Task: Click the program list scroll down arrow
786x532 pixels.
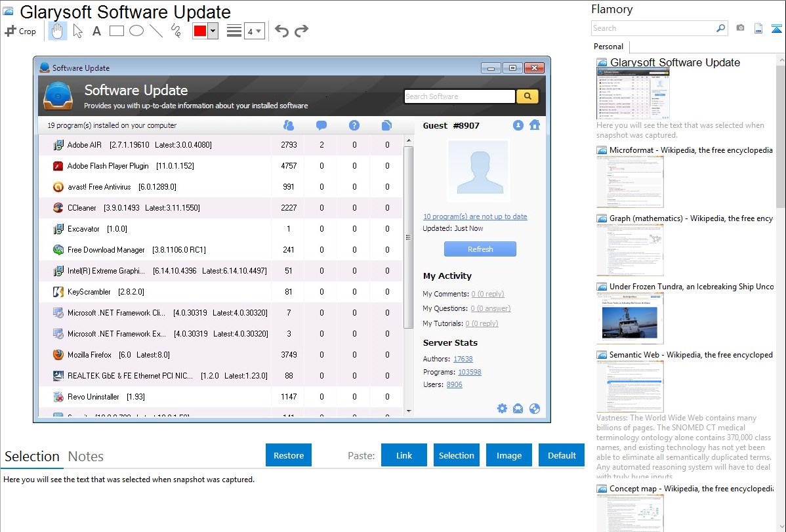Action: coord(409,411)
